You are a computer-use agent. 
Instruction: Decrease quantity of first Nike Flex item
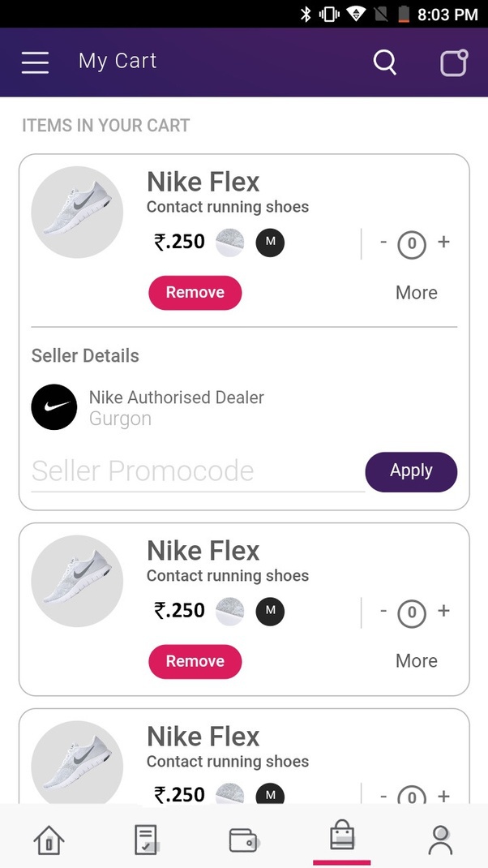[x=383, y=242]
